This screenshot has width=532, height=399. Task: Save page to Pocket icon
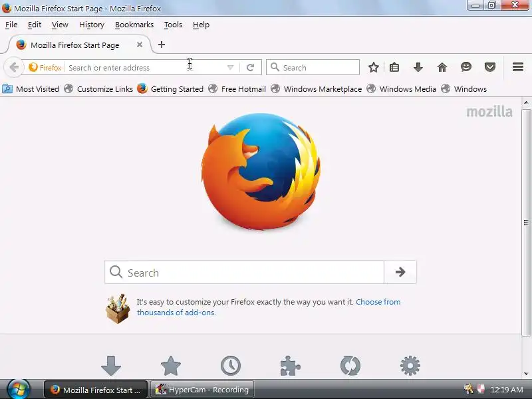coord(490,67)
